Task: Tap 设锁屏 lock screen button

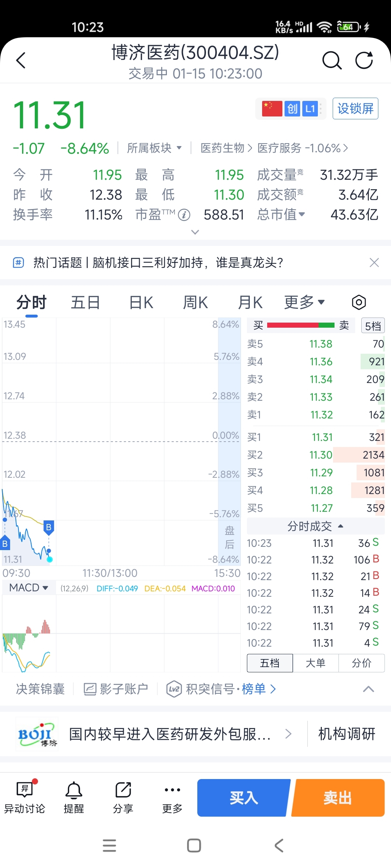Action: [356, 109]
